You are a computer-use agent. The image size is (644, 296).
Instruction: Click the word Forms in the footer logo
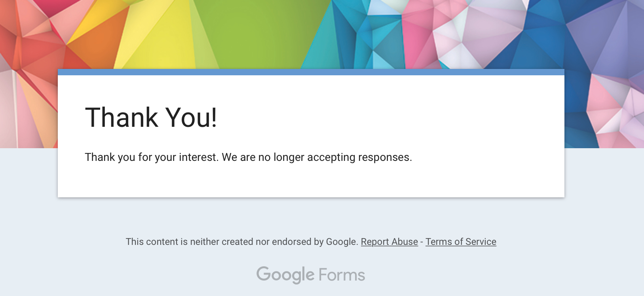click(342, 275)
